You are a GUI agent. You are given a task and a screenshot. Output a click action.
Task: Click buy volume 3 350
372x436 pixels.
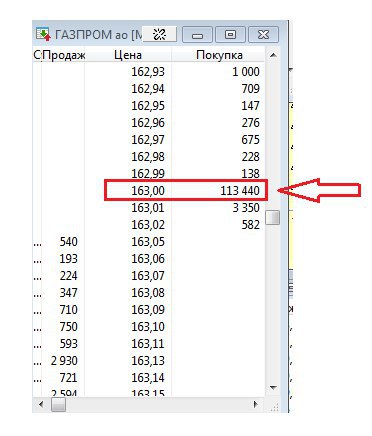click(246, 208)
